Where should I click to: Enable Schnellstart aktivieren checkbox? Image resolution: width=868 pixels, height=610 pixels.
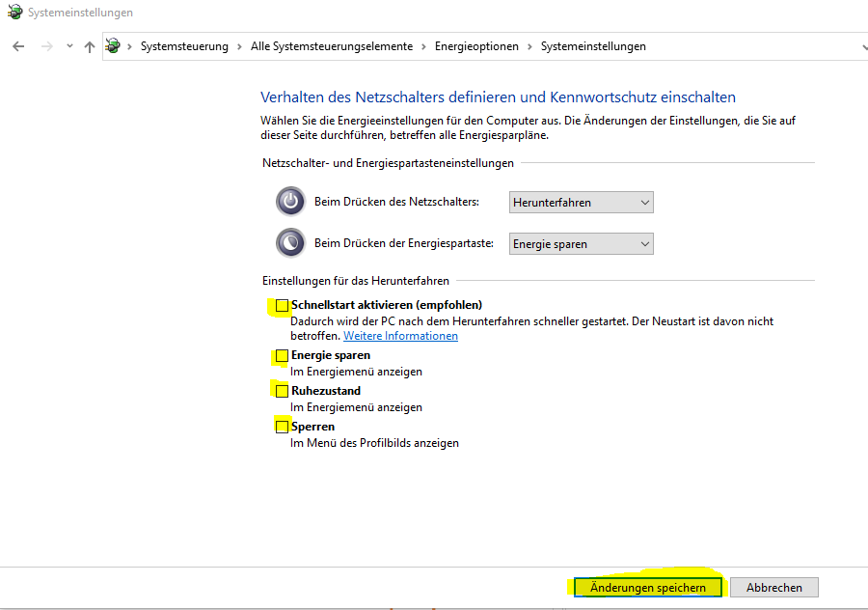point(282,305)
